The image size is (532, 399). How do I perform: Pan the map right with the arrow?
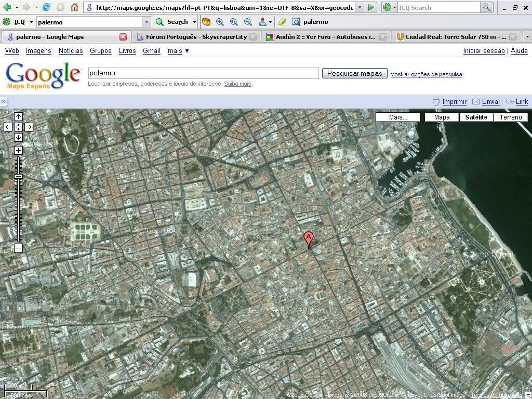tap(29, 127)
